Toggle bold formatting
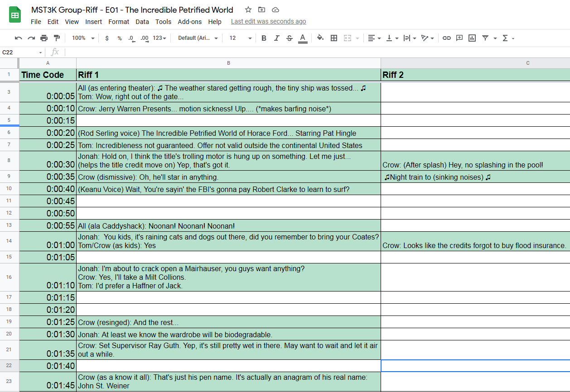 (264, 38)
